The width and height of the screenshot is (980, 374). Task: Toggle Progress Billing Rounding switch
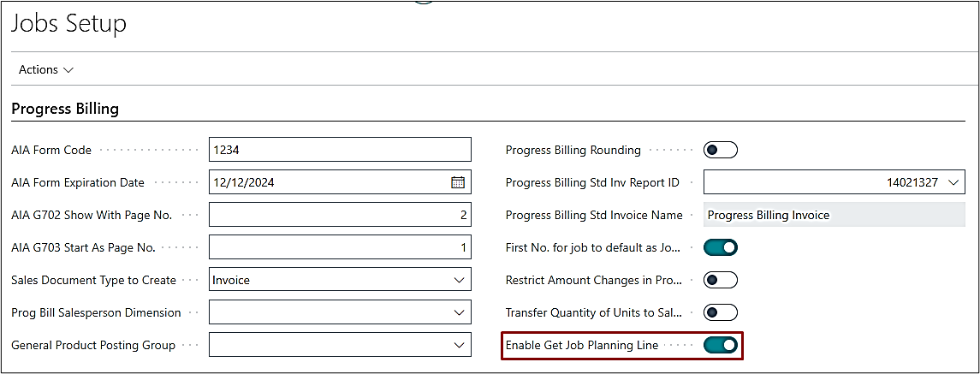coord(720,151)
